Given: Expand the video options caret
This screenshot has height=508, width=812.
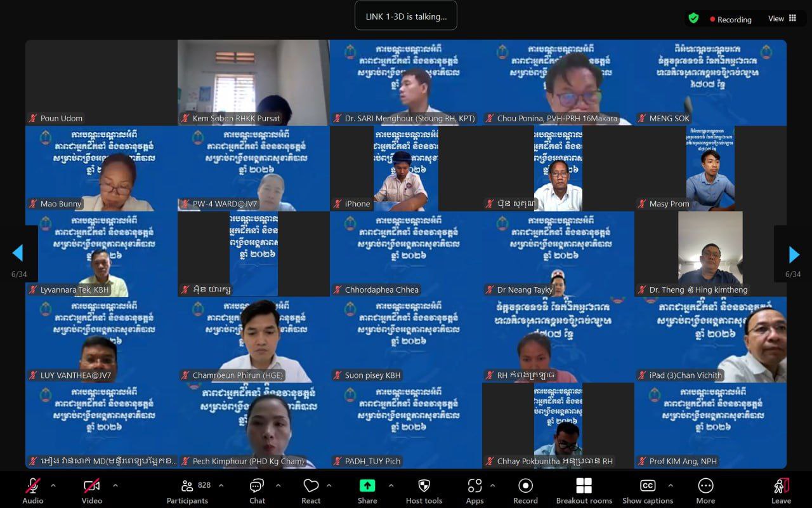Looking at the screenshot, I should click(x=115, y=486).
